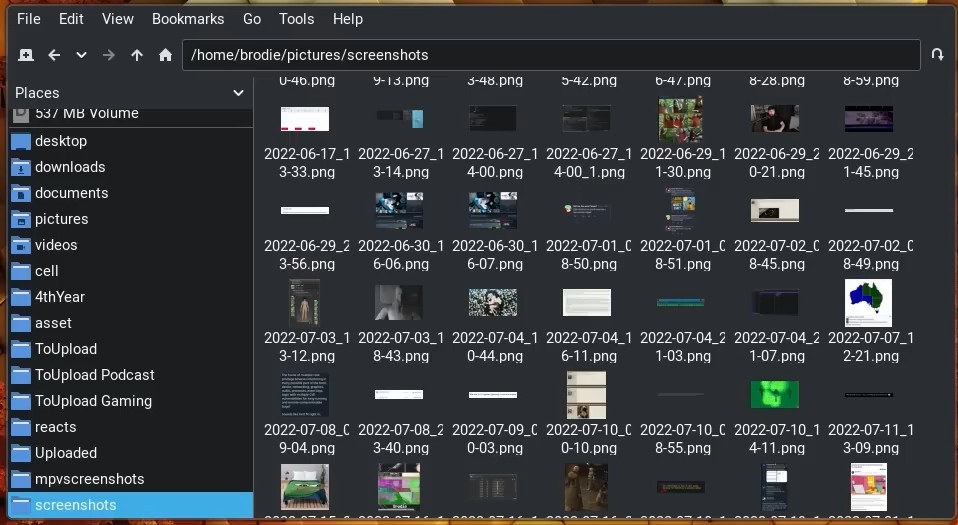958x525 pixels.
Task: Open the ToUpload Podcast bookmark
Action: click(x=131, y=375)
